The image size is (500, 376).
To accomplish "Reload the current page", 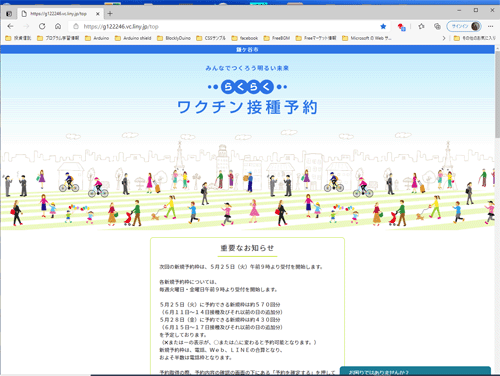I will pyautogui.click(x=42, y=26).
